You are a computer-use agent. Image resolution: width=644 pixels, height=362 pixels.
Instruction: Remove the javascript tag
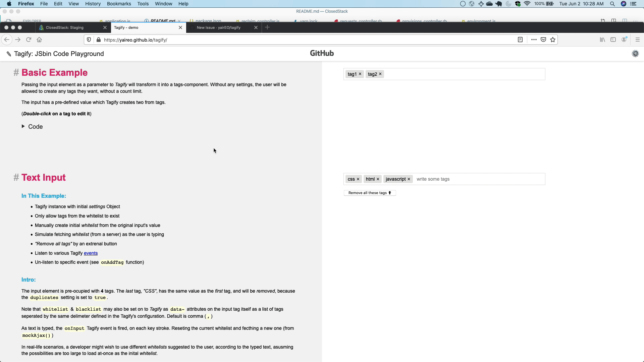coord(409,179)
